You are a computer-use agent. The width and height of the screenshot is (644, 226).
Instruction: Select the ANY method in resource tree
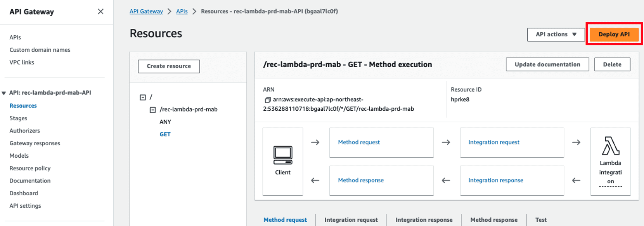coord(165,122)
